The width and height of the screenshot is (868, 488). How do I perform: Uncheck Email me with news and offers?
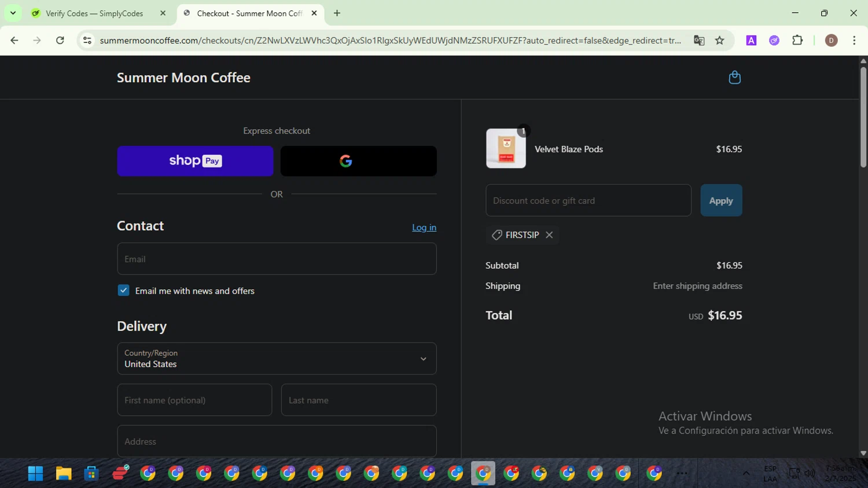[123, 291]
